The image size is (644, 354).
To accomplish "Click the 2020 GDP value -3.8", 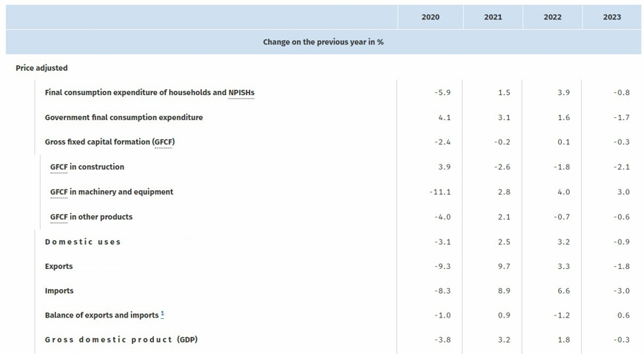I will 442,340.
